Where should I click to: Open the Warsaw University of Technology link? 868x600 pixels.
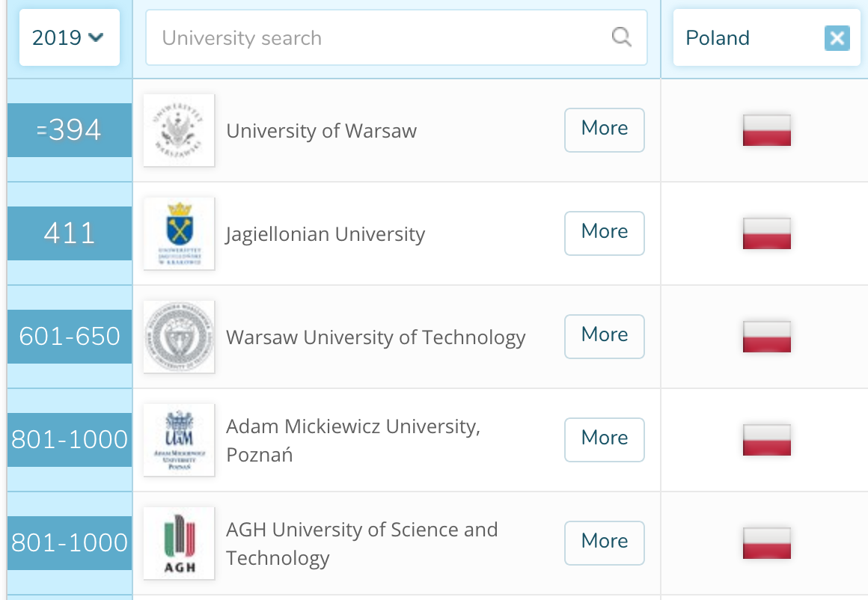(x=376, y=337)
